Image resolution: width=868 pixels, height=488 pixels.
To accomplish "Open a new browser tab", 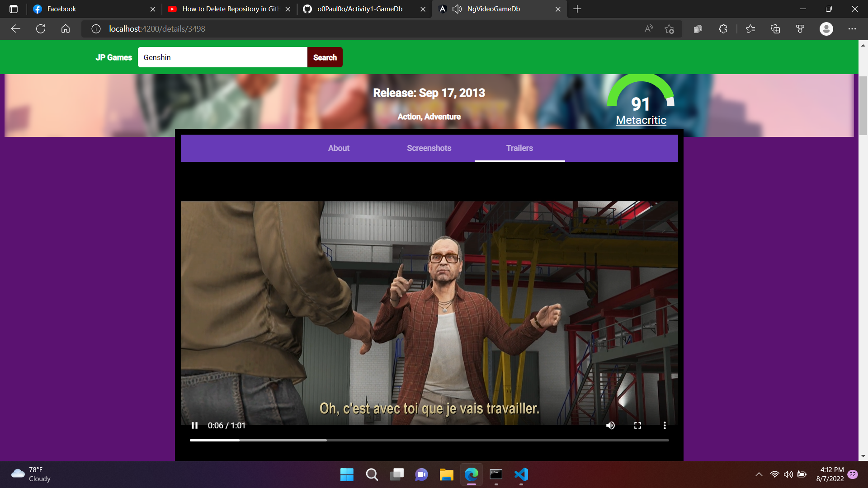I will click(577, 9).
